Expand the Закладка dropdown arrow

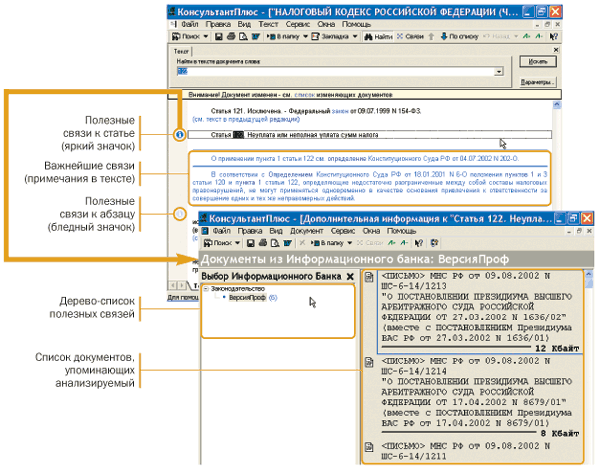(x=355, y=36)
